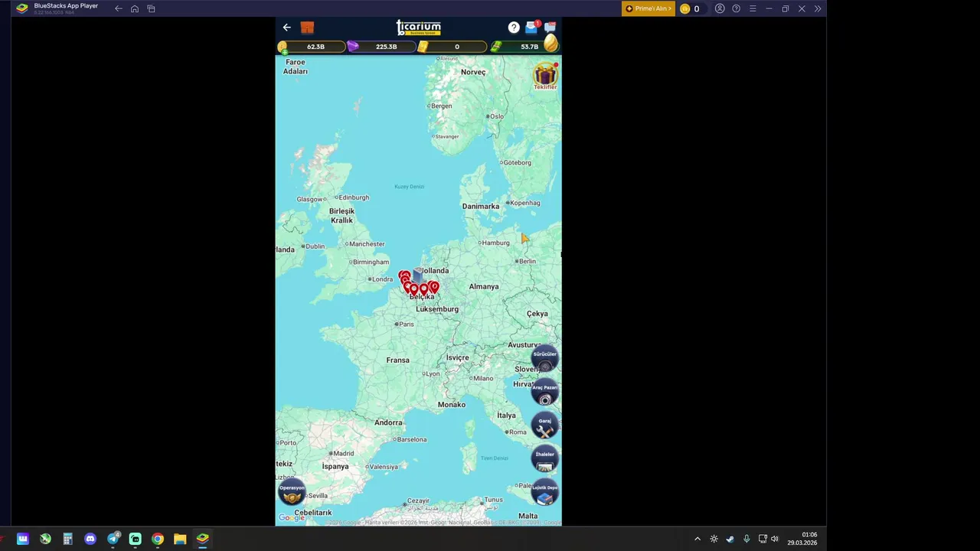The width and height of the screenshot is (980, 551).
Task: Click the Birleşik Krallık map label
Action: [x=341, y=216]
